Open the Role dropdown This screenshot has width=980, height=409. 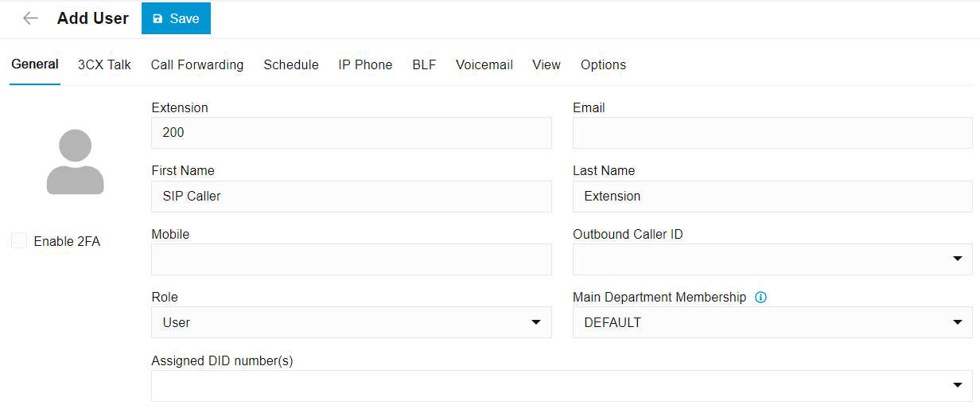click(352, 322)
